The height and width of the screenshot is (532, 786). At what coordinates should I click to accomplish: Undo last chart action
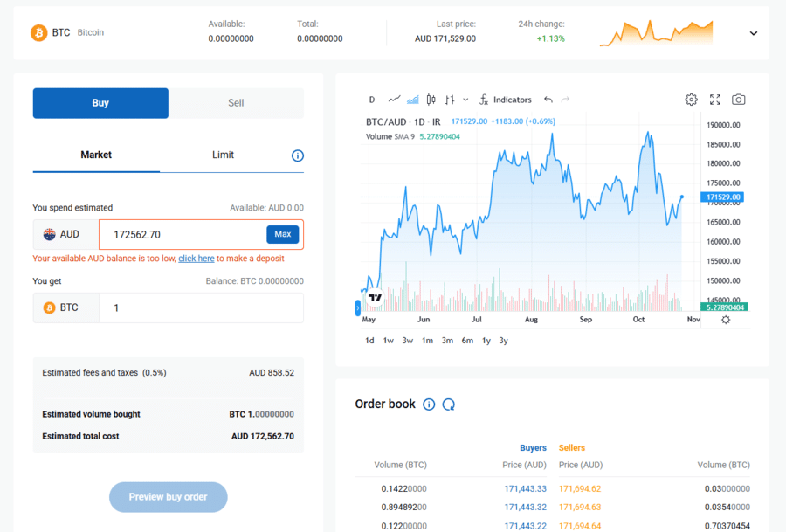click(x=548, y=100)
